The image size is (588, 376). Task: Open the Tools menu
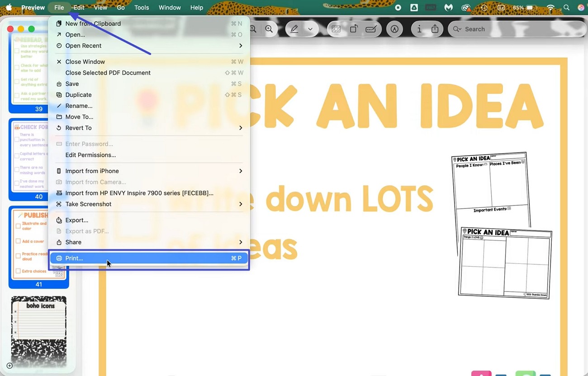coord(142,7)
